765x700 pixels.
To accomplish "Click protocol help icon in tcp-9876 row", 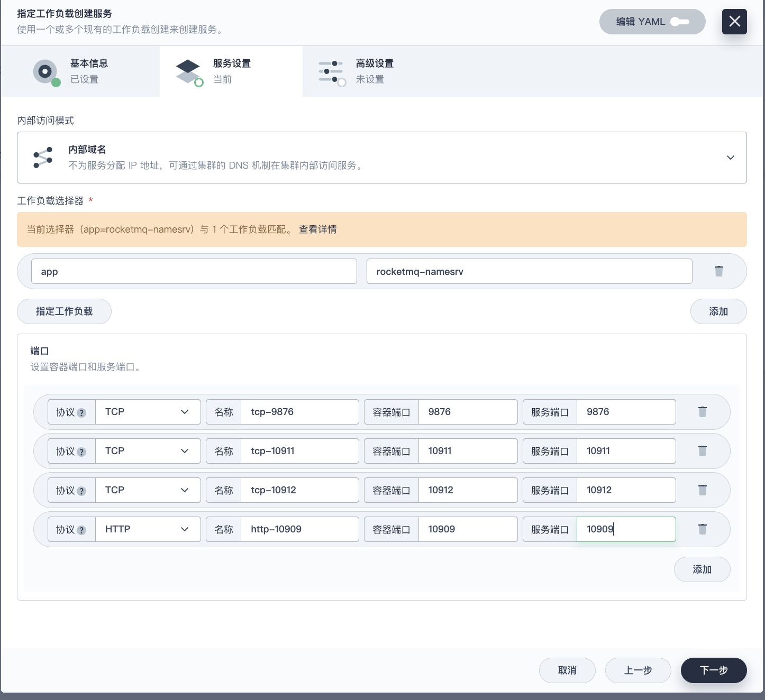I will (x=81, y=413).
